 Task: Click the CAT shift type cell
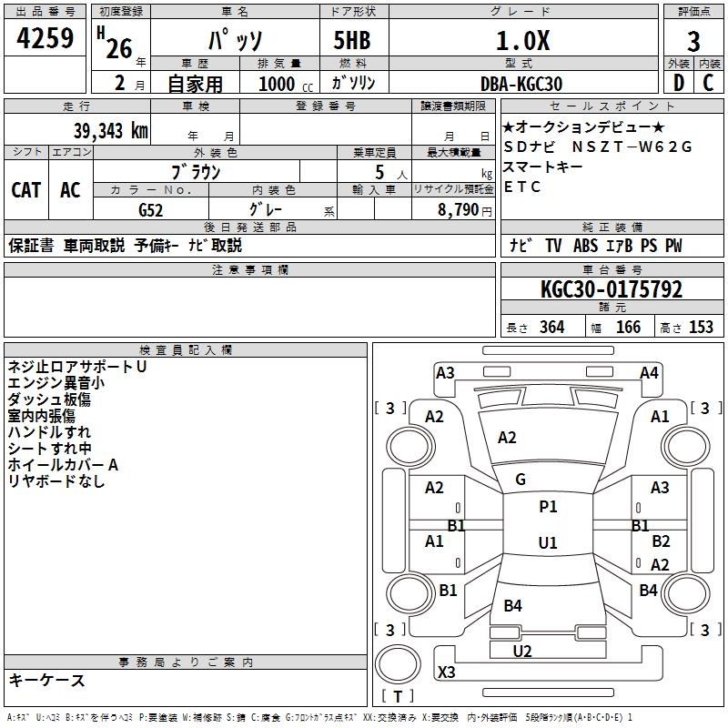(26, 190)
